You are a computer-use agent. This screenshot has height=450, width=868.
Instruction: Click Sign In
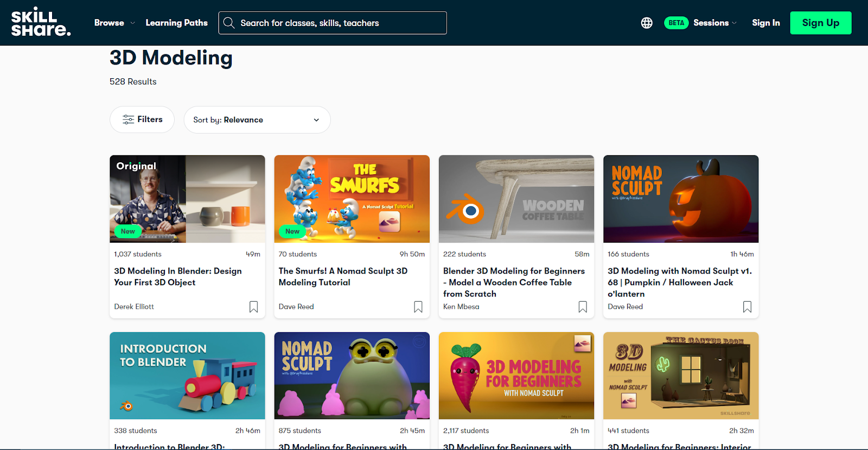(x=765, y=23)
